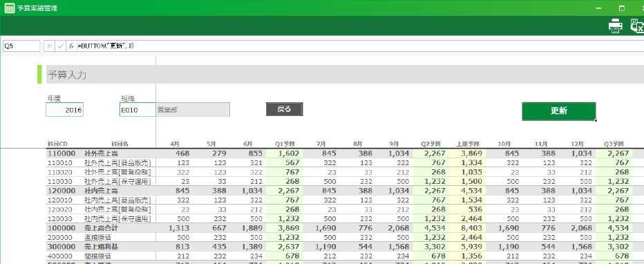The height and width of the screenshot is (264, 644).
Task: Select the 社外売上高[保守運用] row name
Action: tap(117, 181)
